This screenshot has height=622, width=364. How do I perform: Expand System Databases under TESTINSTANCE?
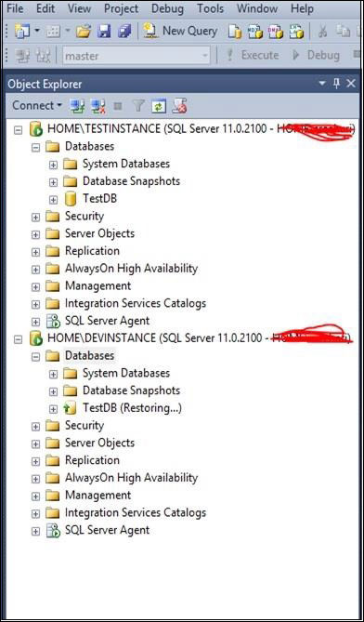click(x=53, y=165)
